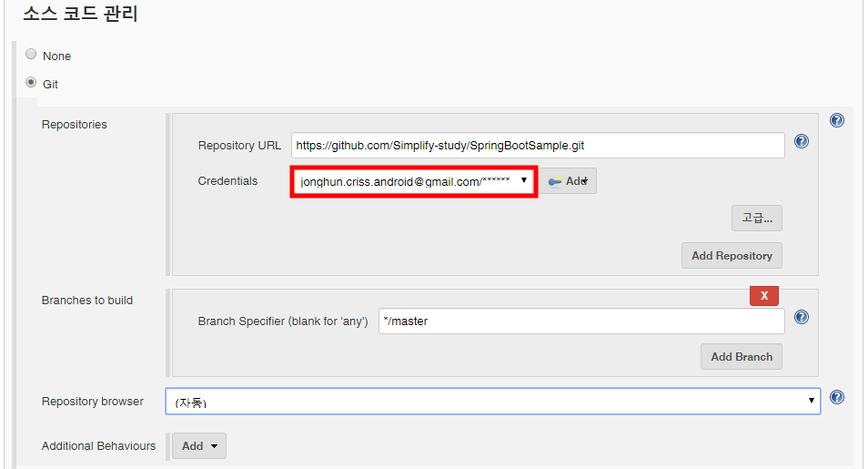Select the Git radio button
The image size is (868, 469).
31,83
